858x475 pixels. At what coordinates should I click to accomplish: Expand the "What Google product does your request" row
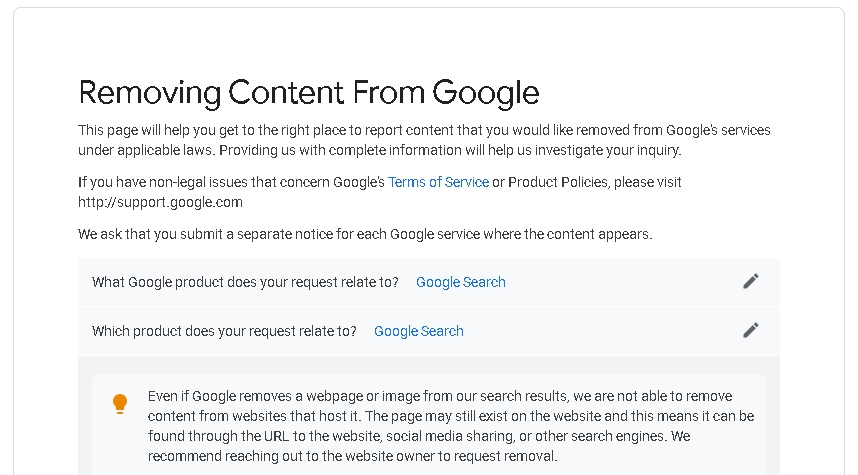245,282
